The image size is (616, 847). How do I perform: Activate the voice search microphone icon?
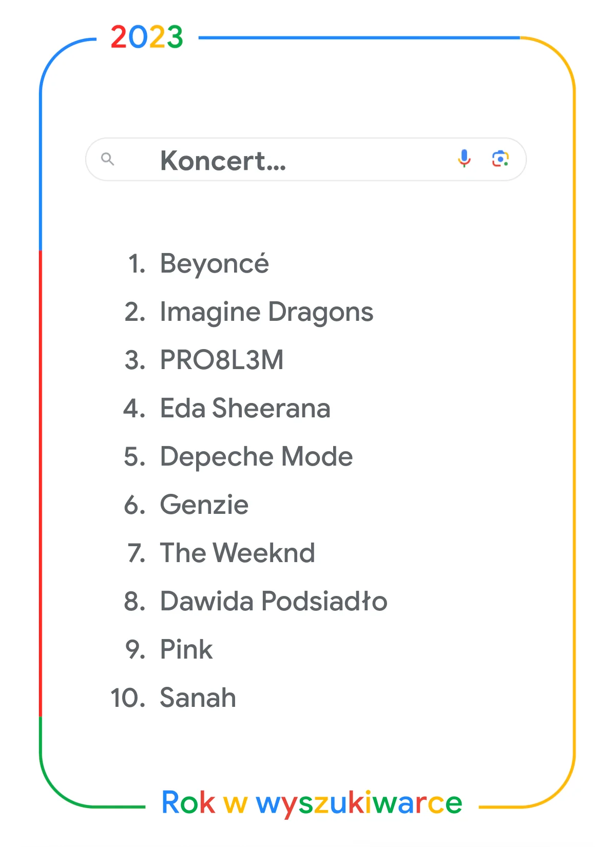pos(464,159)
